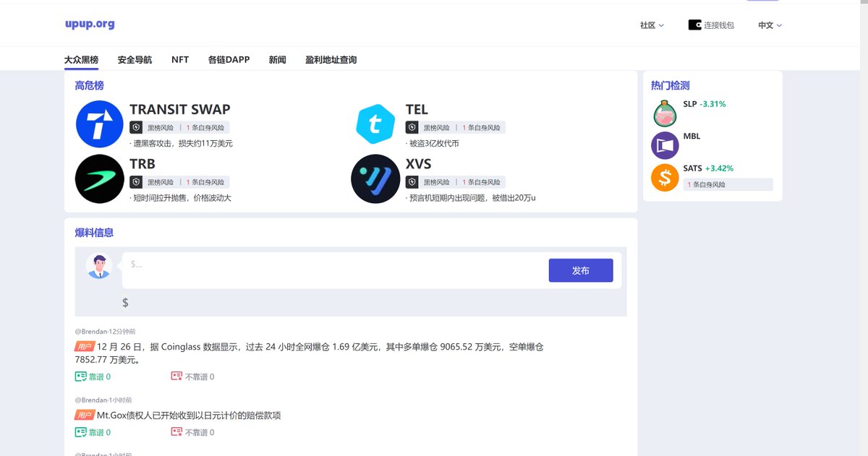The height and width of the screenshot is (456, 868).
Task: Click the 预言机短期内出现问题 description under XVS
Action: (471, 198)
